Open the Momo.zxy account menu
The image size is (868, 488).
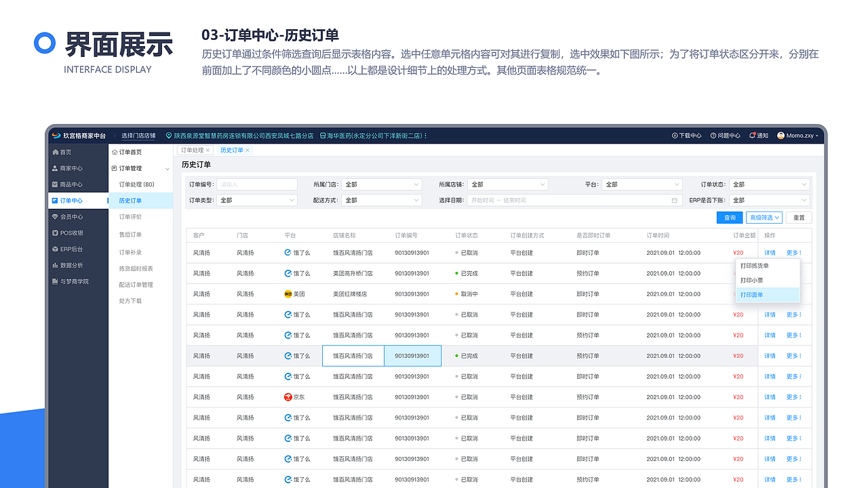pyautogui.click(x=798, y=136)
